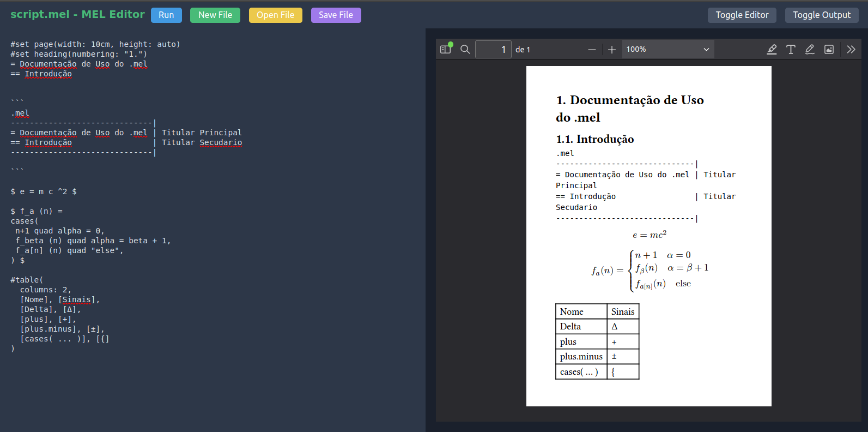The width and height of the screenshot is (868, 432).
Task: Click the '$ f_a (n) =' line
Action: [37, 211]
